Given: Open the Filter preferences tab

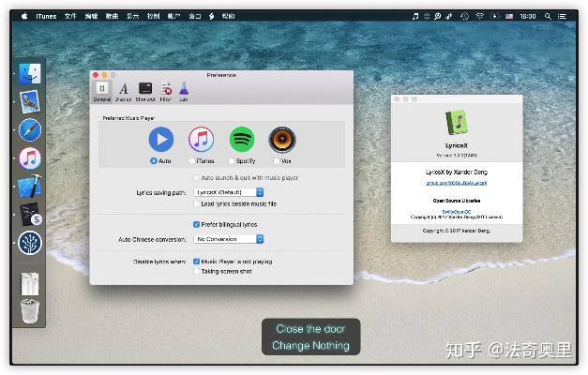Looking at the screenshot, I should coord(166,90).
